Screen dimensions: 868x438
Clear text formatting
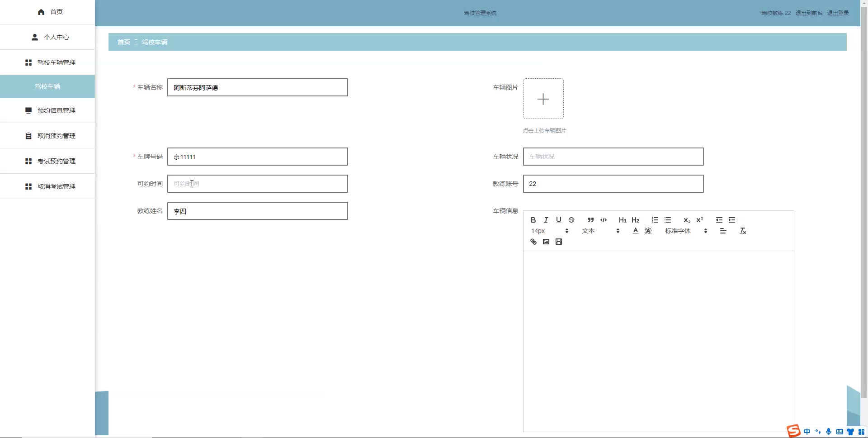(743, 231)
